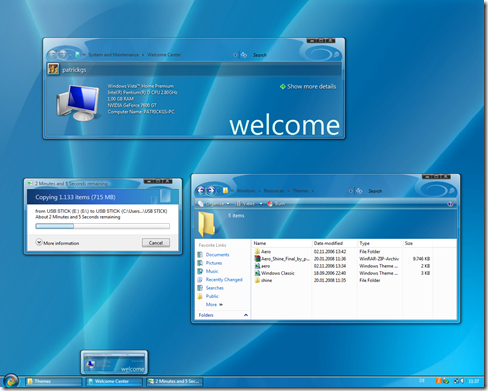Screen dimensions: 488x391
Task: Expand More under Favorite Links
Action: (x=214, y=304)
